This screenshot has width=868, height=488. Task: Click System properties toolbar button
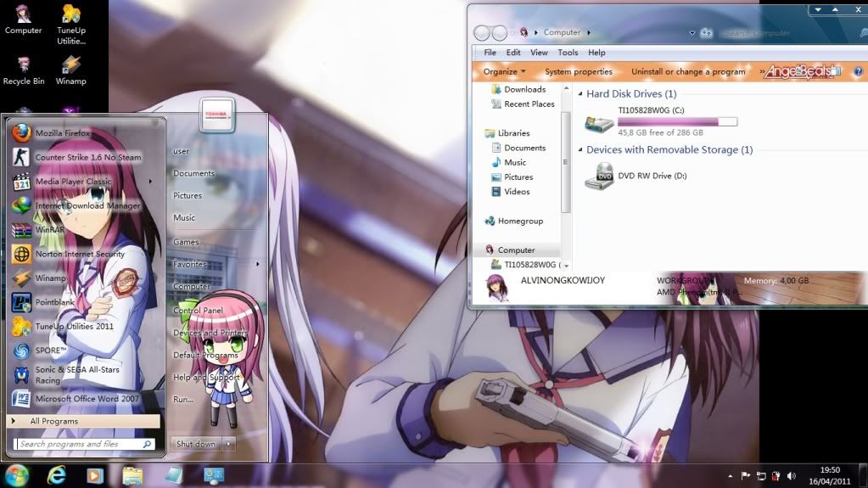(x=579, y=71)
